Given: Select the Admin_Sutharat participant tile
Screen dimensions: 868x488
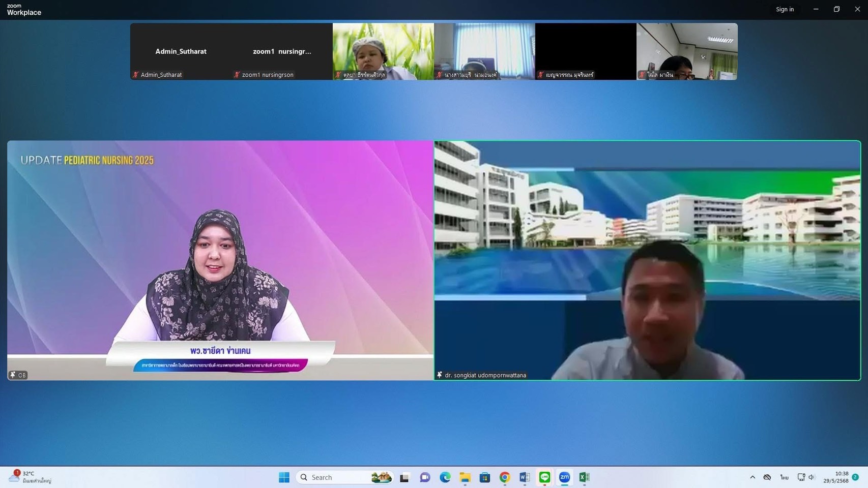Looking at the screenshot, I should pos(181,51).
